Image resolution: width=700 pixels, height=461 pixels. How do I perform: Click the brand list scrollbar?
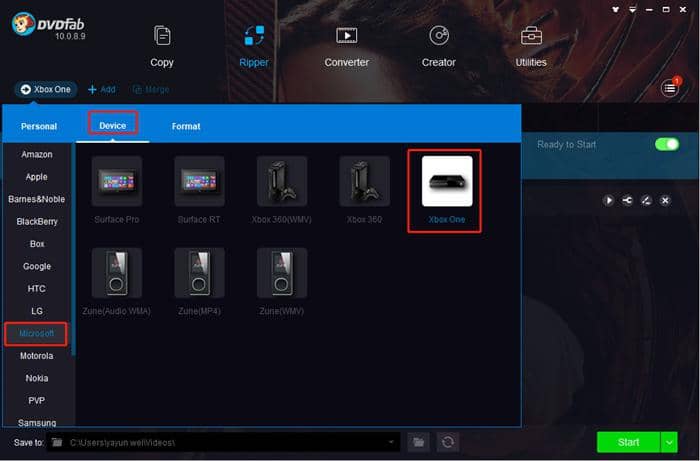[x=73, y=250]
